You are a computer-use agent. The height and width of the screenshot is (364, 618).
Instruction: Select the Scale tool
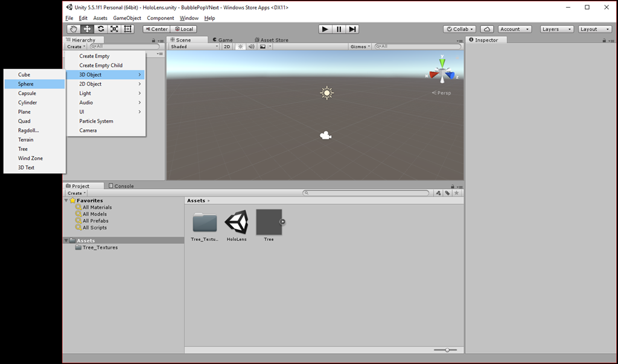coord(114,29)
